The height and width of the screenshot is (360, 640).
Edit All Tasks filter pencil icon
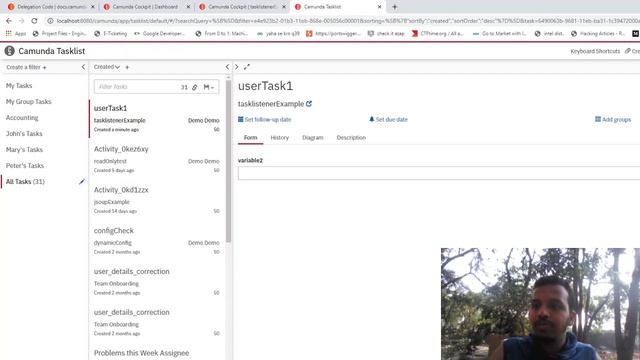point(82,182)
